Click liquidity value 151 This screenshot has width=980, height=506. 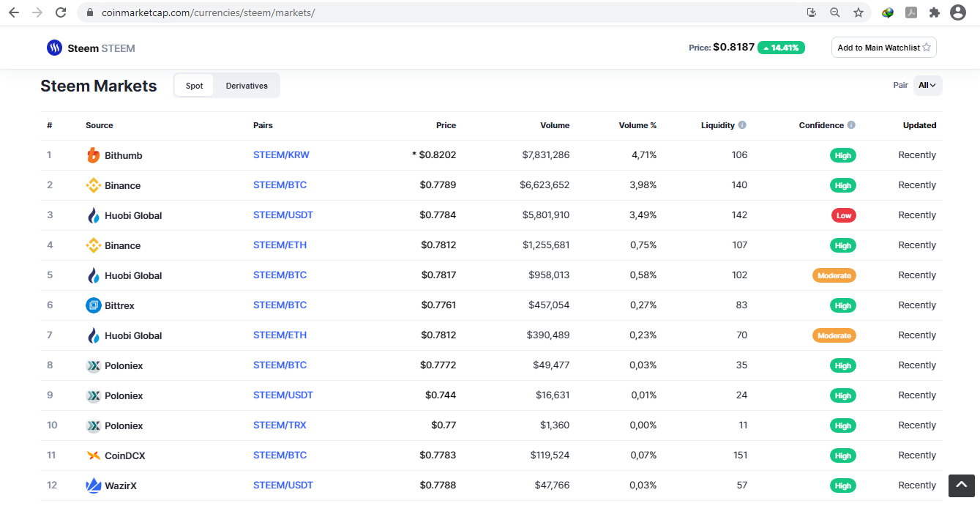(x=739, y=455)
